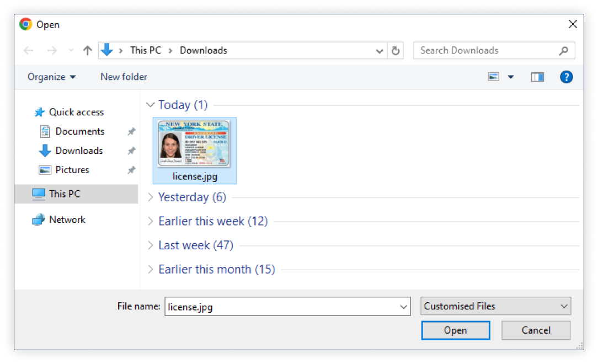Screen dimensions: 598x364
Task: Click New folder in the toolbar
Action: point(124,77)
